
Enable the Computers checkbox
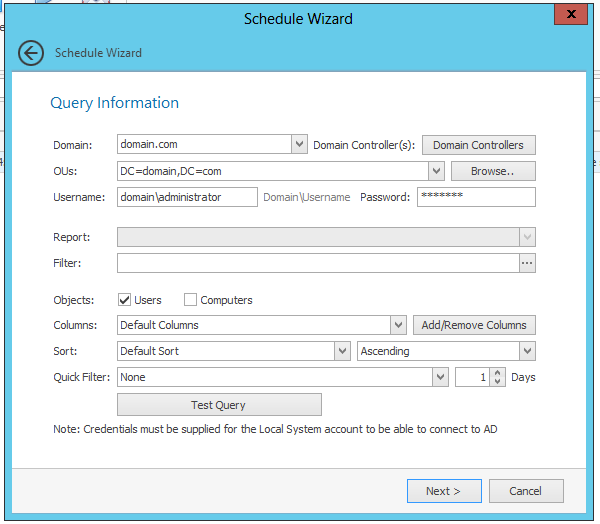pyautogui.click(x=190, y=300)
